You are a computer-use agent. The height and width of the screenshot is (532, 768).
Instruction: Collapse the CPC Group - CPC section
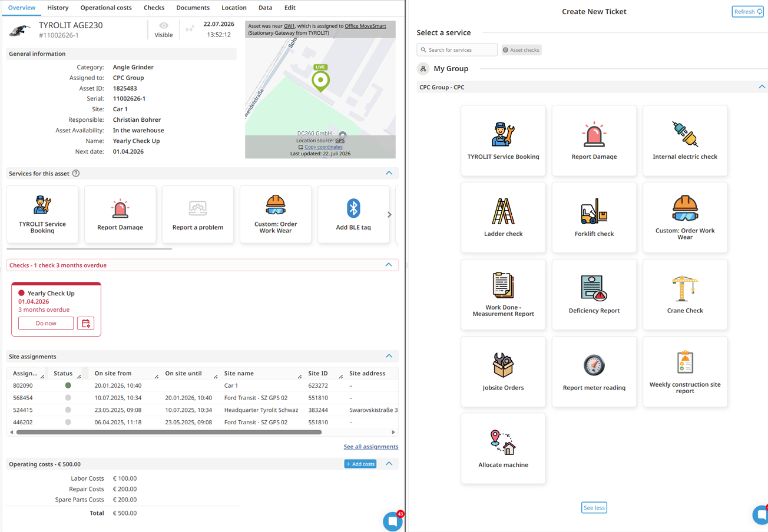coord(762,87)
